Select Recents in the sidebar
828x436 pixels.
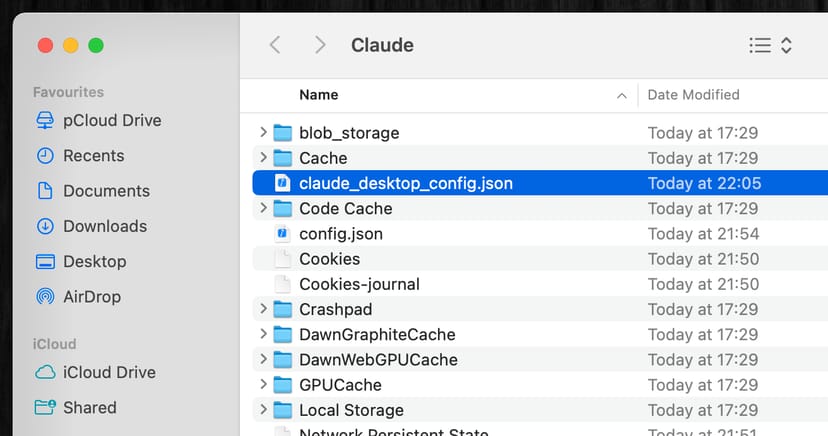[93, 156]
